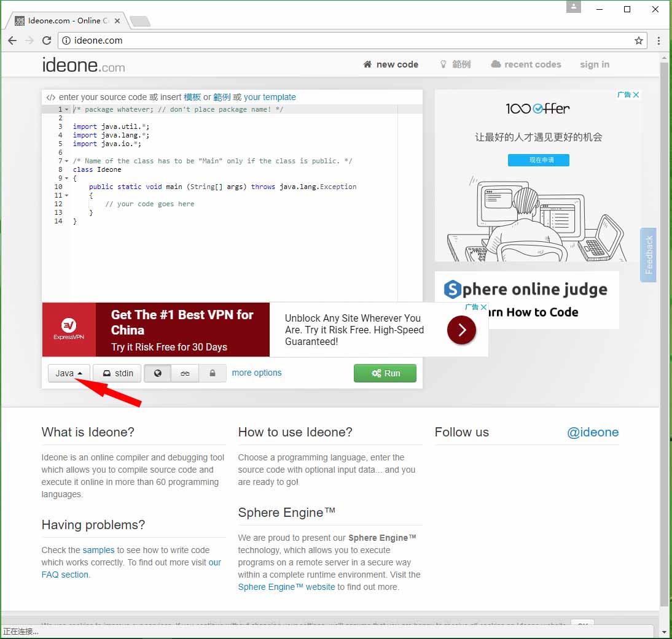Click the page vertical scrollbar
The image size is (672, 639).
tap(664, 334)
